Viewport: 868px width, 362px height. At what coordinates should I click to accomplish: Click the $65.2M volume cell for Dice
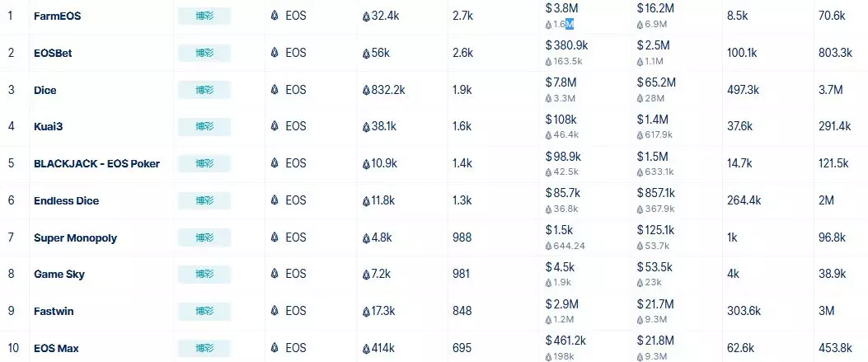coord(656,82)
